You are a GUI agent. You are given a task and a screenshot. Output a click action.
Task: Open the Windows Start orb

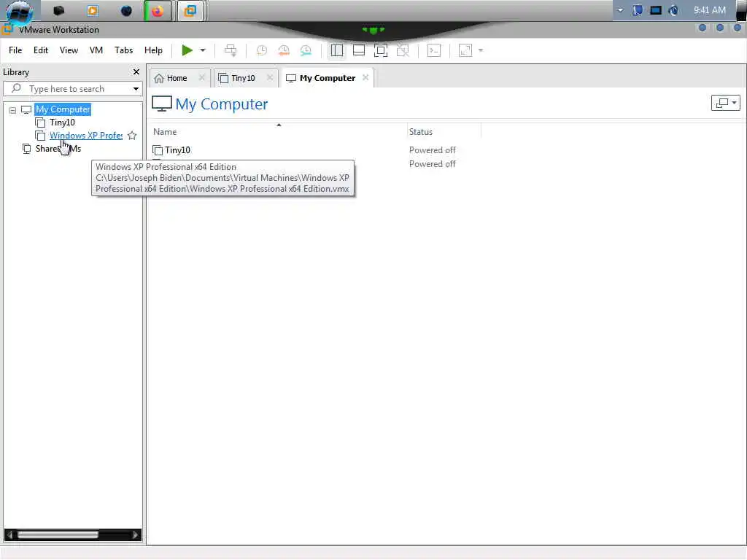[x=19, y=12]
